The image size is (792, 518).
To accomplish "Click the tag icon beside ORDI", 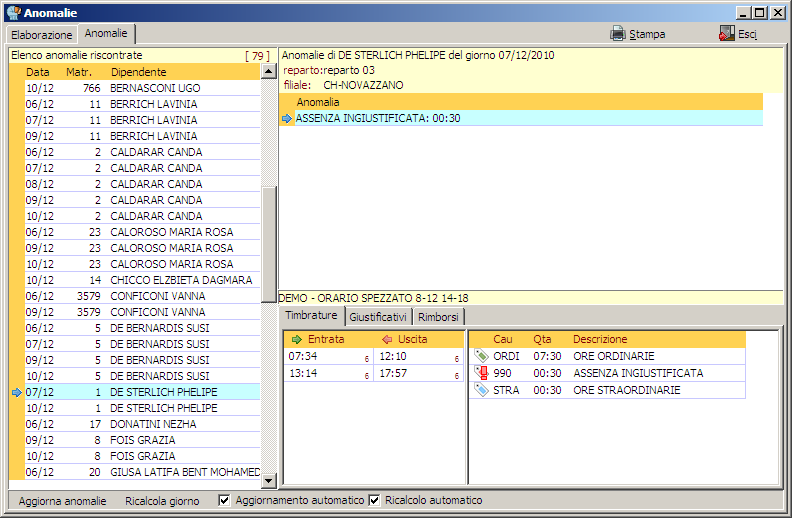I will click(x=481, y=356).
